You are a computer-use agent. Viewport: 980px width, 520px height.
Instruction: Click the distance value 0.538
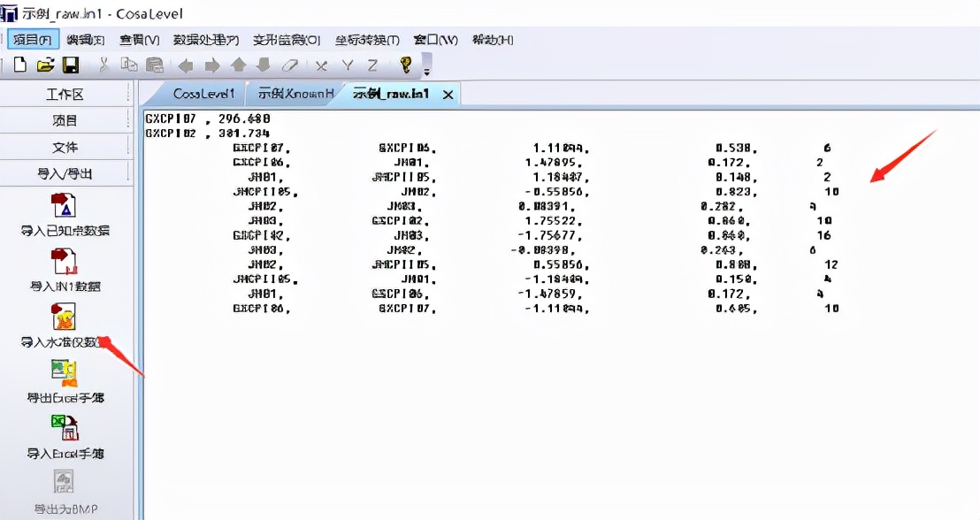(x=735, y=148)
